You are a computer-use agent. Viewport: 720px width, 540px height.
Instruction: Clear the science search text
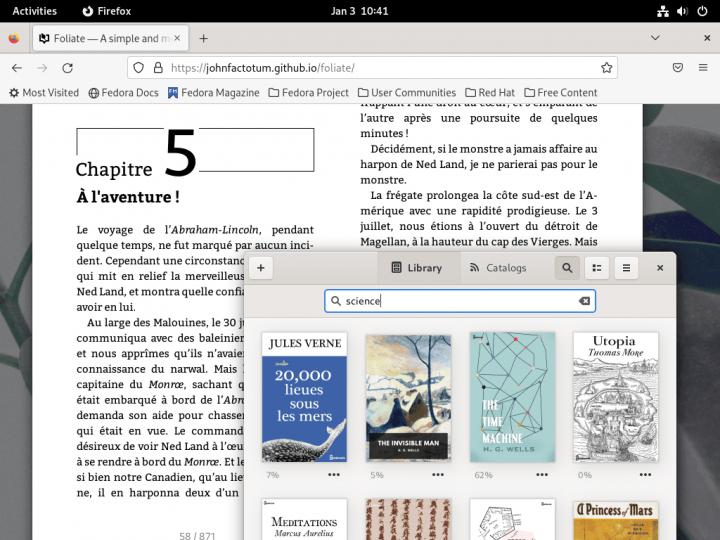tap(584, 301)
